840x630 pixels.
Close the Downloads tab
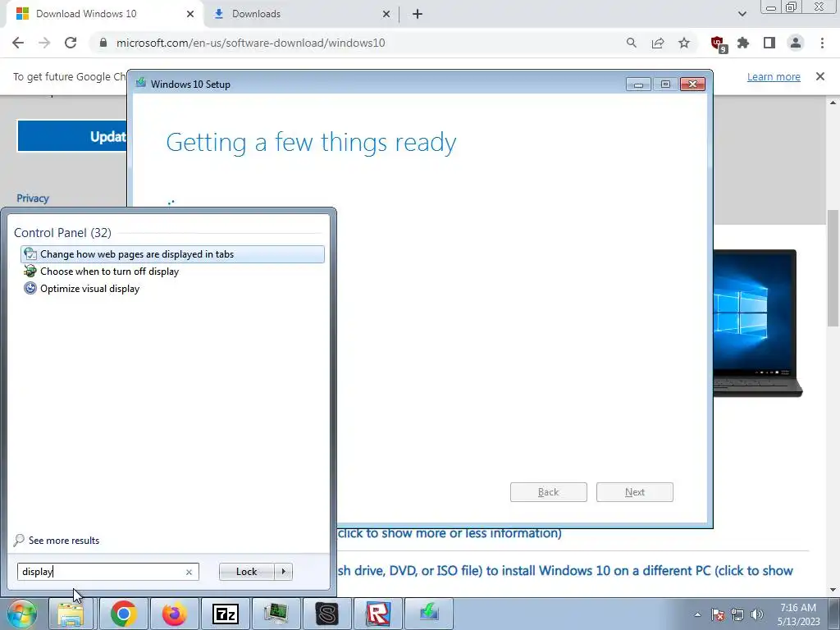386,14
